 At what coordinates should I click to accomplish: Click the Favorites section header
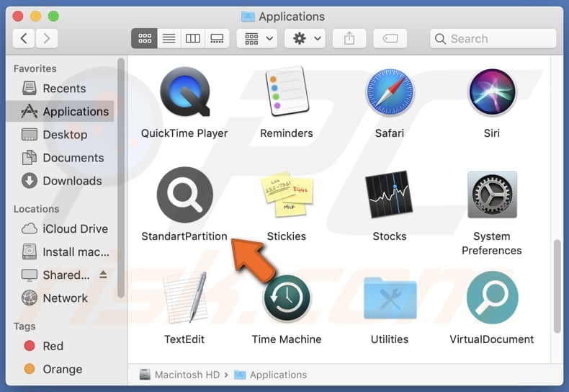(35, 68)
